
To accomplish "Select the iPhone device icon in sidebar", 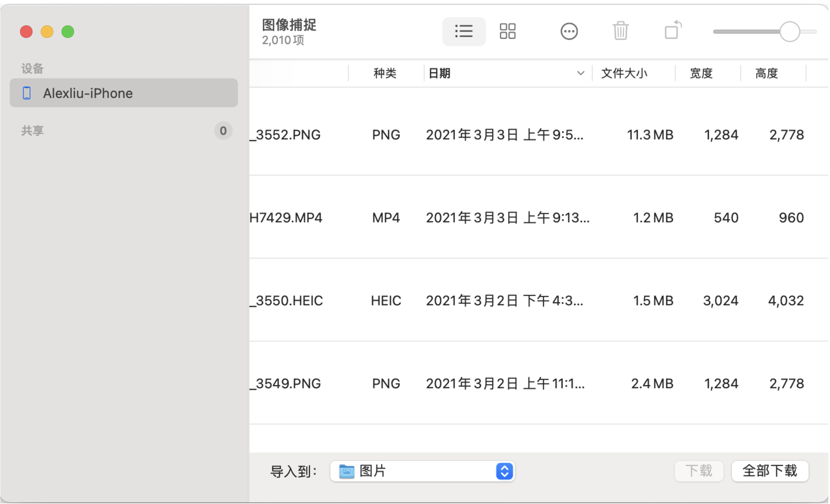I will coord(27,93).
